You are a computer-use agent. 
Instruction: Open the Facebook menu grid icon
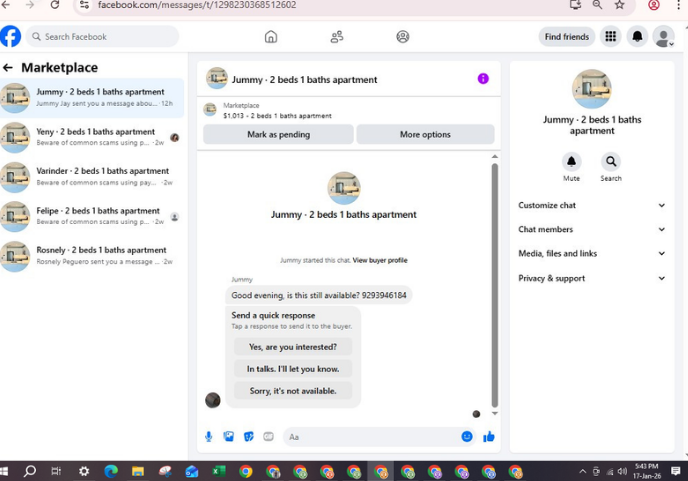610,36
